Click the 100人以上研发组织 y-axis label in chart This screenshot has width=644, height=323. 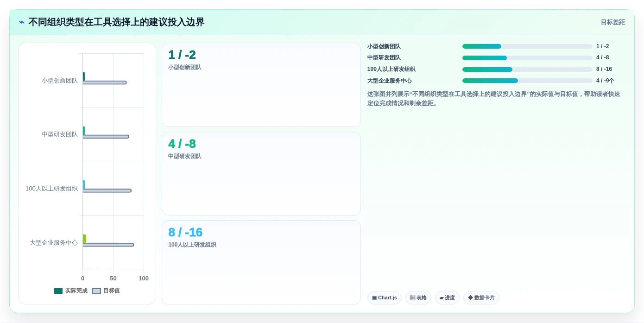pyautogui.click(x=52, y=189)
